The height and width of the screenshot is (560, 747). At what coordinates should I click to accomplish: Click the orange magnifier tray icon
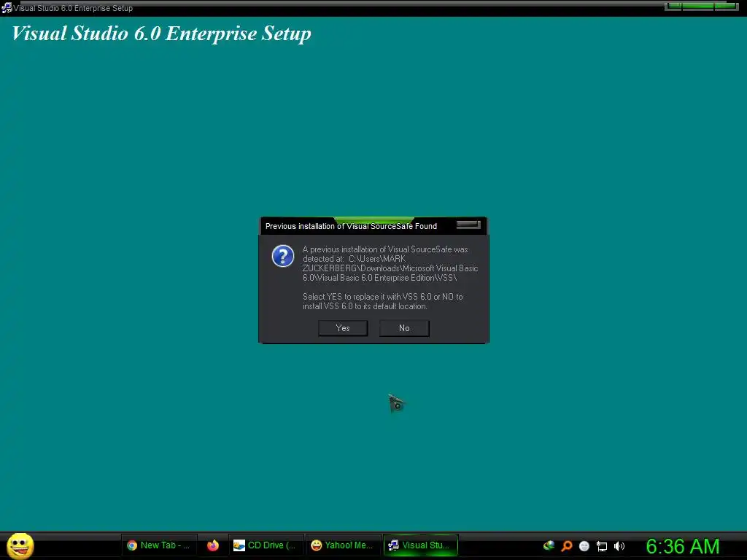566,545
